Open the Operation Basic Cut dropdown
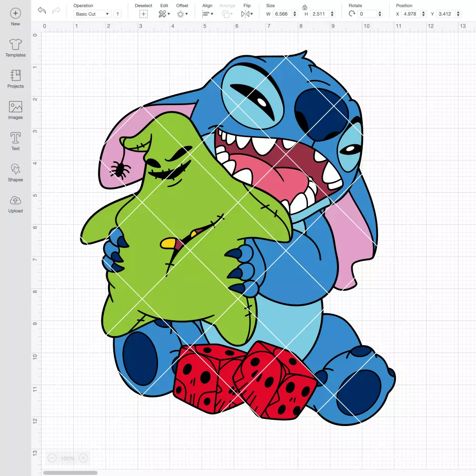Viewport: 476px width, 476px height. coord(92,14)
